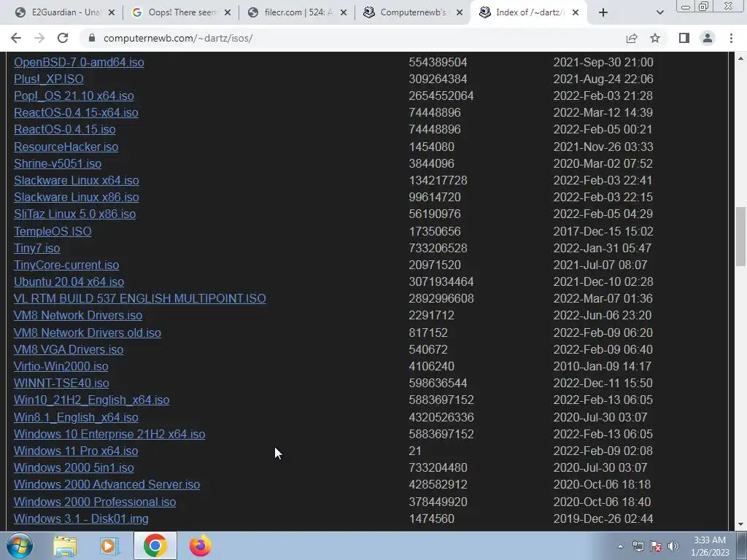The height and width of the screenshot is (560, 747).
Task: Go back to the previous page
Action: click(16, 38)
